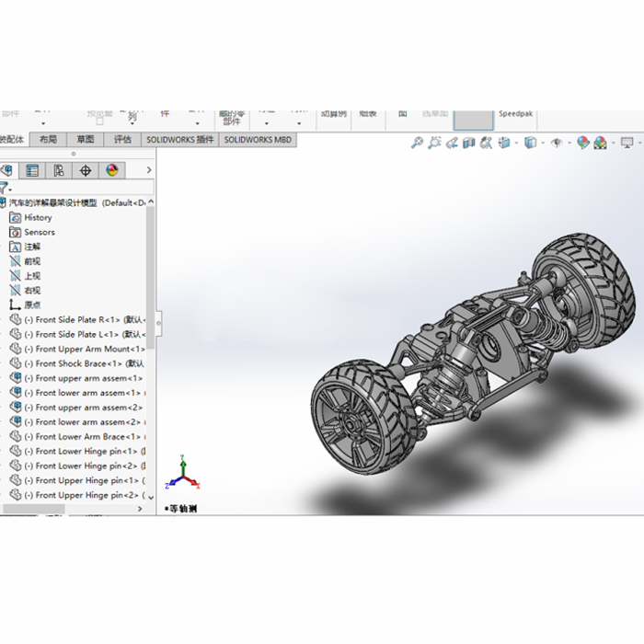Select the Zoom to Area icon
Screen dimensions: 644x644
(x=434, y=143)
